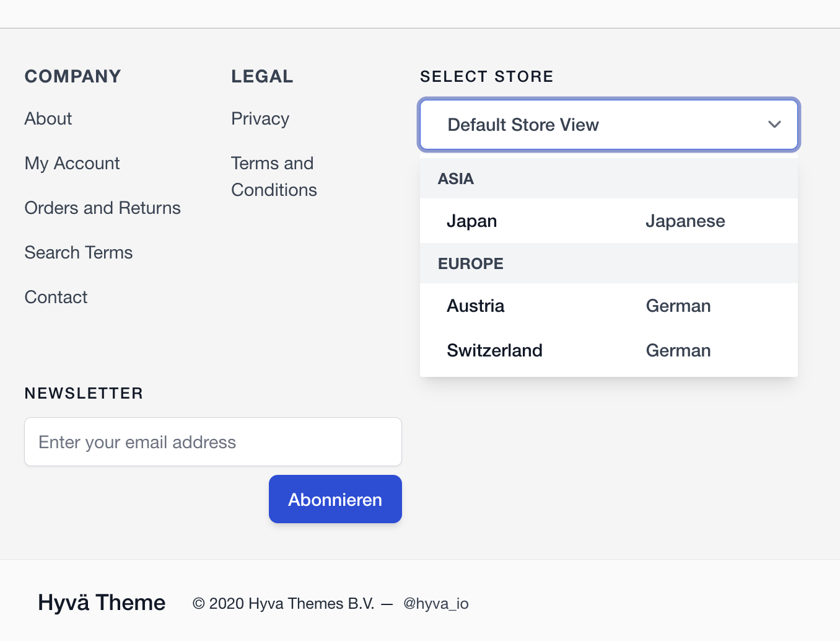840x641 pixels.
Task: Click the Hyvä Theme footer logo text
Action: (x=102, y=603)
